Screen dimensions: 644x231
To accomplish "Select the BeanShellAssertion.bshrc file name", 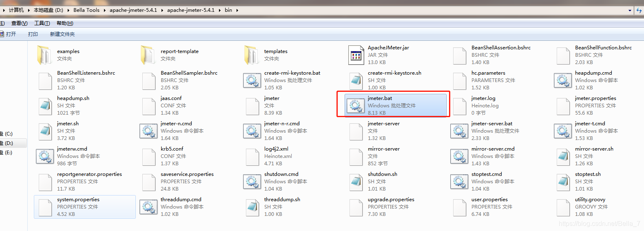I will pyautogui.click(x=501, y=48).
